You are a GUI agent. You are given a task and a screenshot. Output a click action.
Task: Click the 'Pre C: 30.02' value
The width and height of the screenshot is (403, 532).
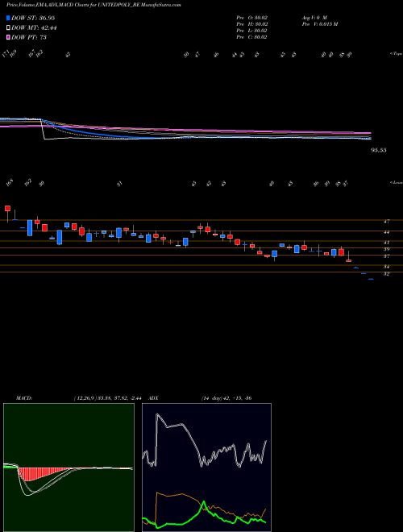(x=251, y=37)
